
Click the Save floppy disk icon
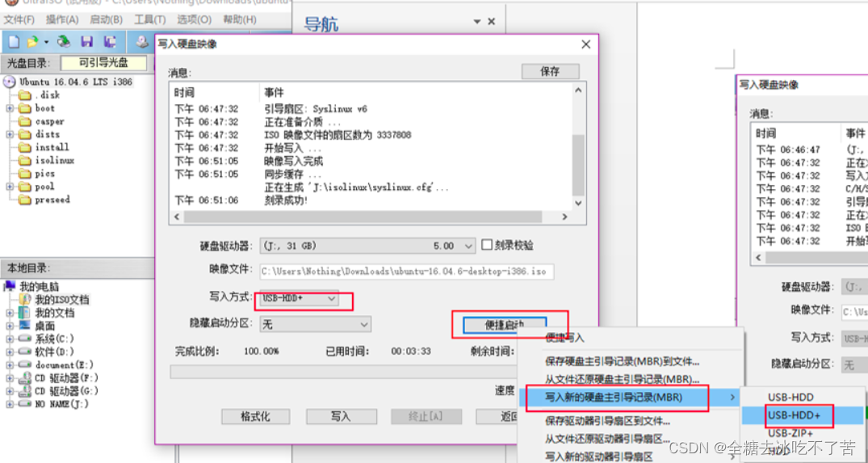[x=86, y=41]
